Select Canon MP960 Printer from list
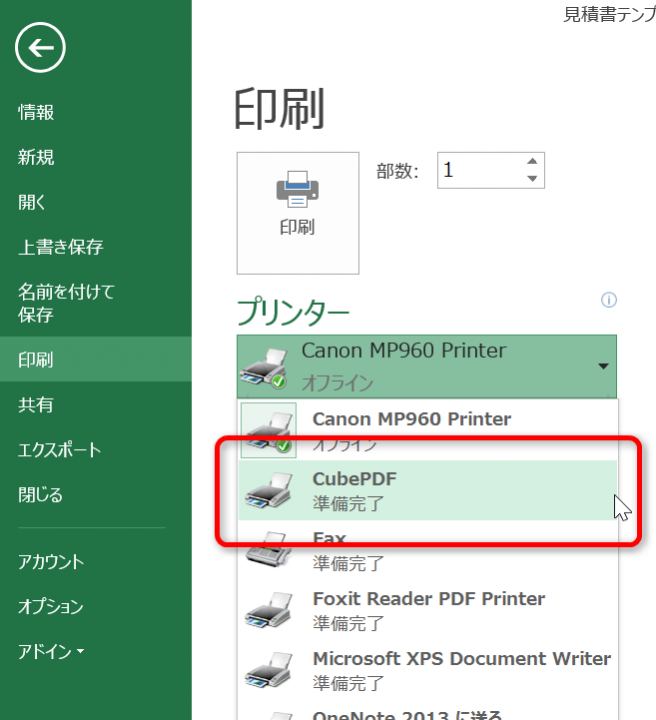 coord(428,430)
